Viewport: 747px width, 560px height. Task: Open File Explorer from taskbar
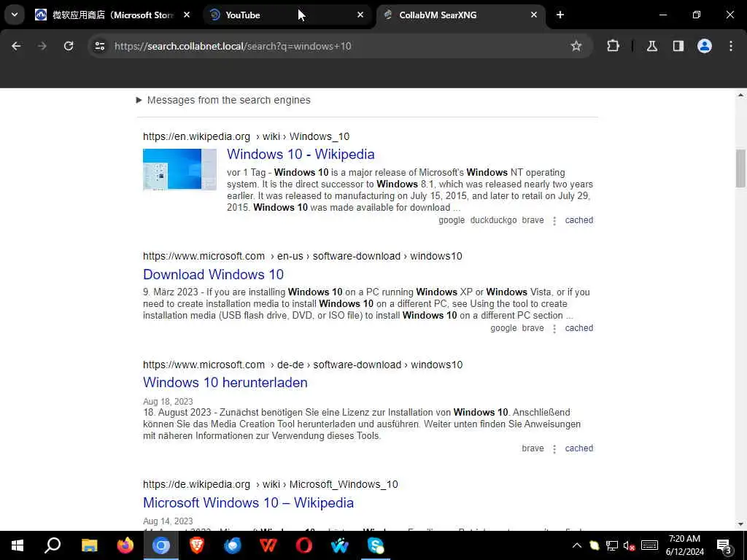(89, 545)
